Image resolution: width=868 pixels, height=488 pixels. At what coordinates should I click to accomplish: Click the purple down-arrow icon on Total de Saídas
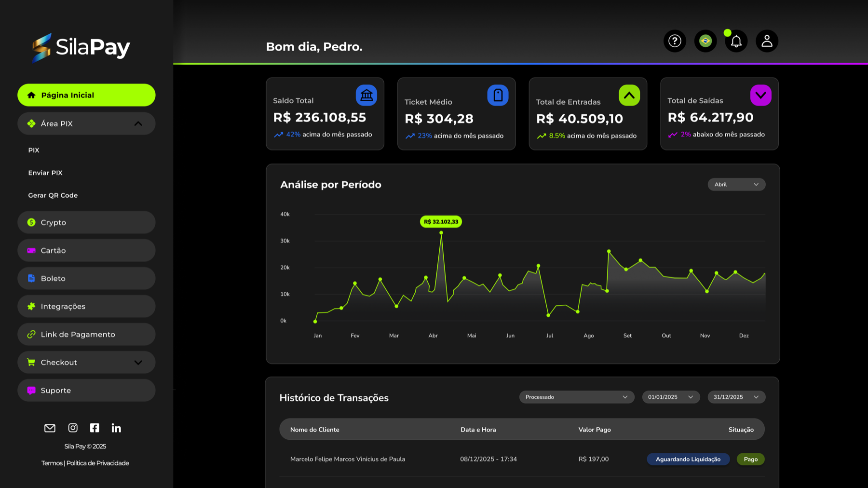click(760, 95)
